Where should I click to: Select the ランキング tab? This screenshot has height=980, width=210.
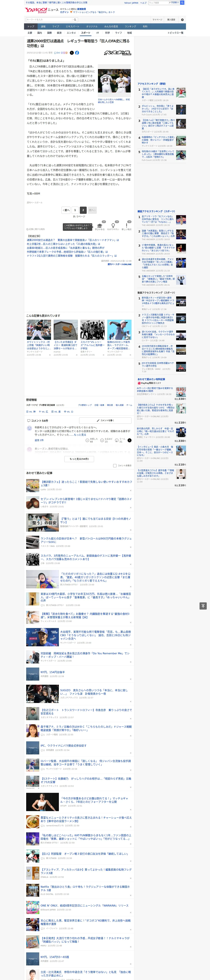coord(130,27)
